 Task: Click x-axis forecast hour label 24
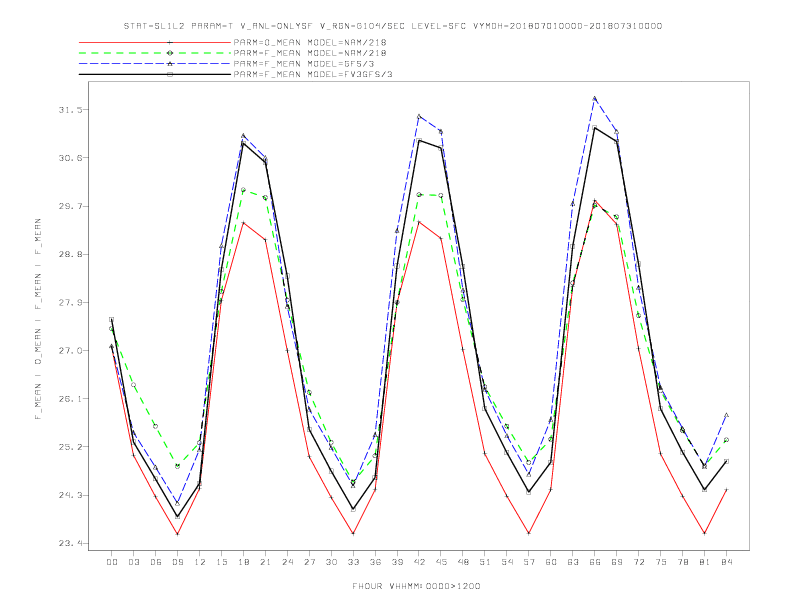pos(287,562)
